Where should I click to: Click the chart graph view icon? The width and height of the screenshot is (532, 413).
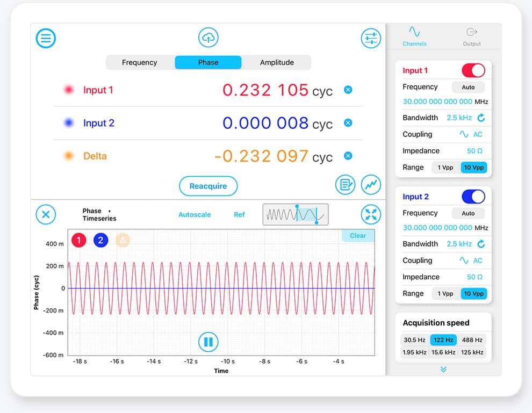[x=371, y=185]
